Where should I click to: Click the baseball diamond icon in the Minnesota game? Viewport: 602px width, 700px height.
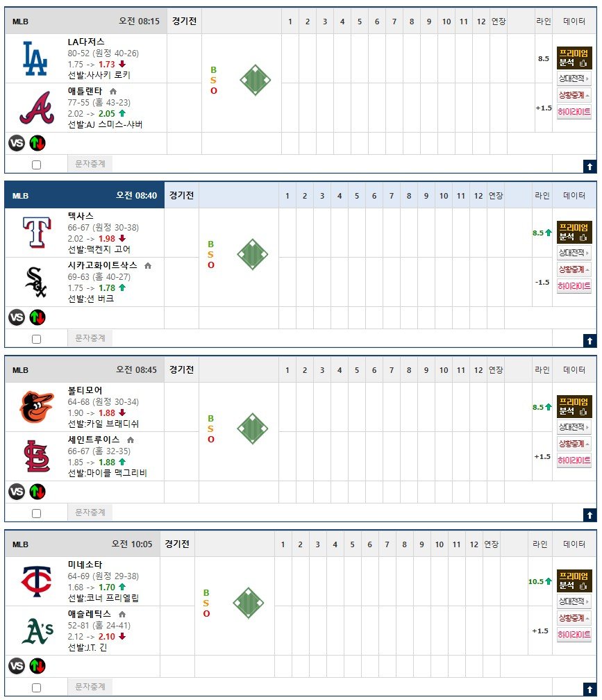(x=248, y=603)
